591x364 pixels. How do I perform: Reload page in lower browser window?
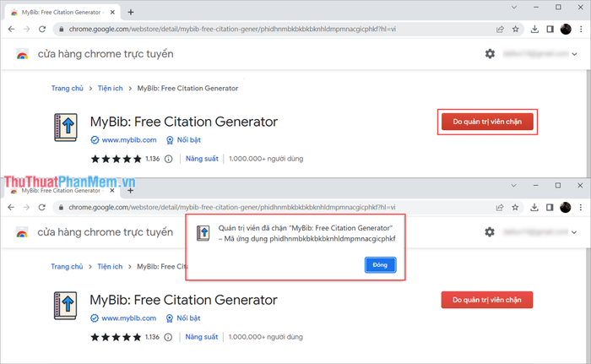42,207
